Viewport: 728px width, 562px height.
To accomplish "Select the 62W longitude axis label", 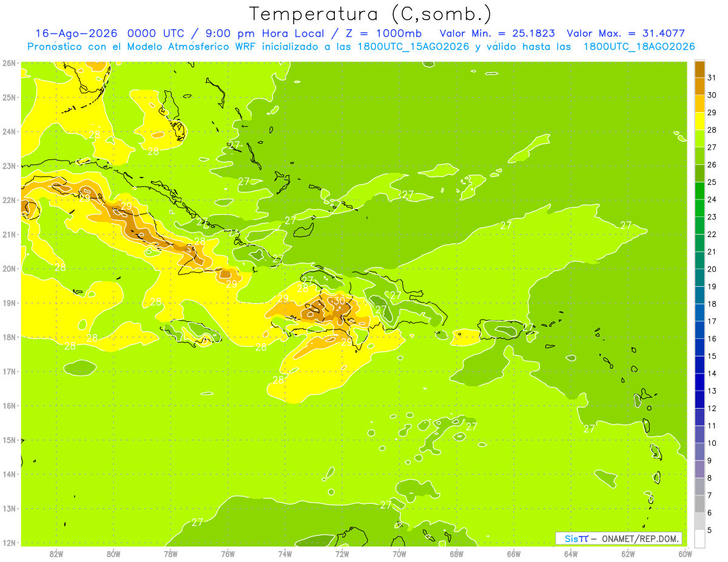I will pos(628,554).
